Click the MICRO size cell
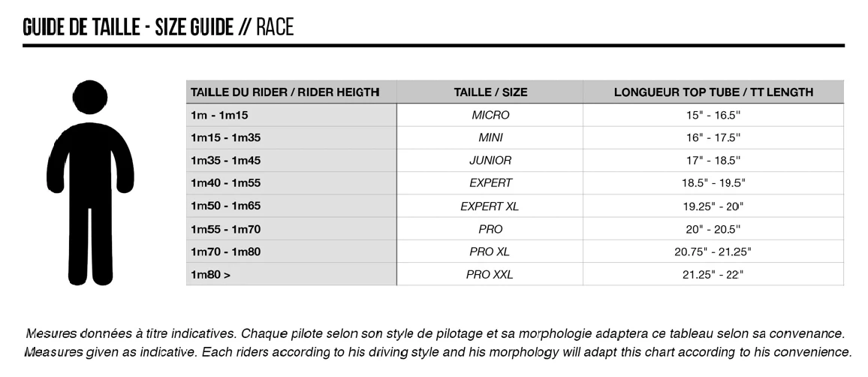This screenshot has width=868, height=377. [x=490, y=115]
